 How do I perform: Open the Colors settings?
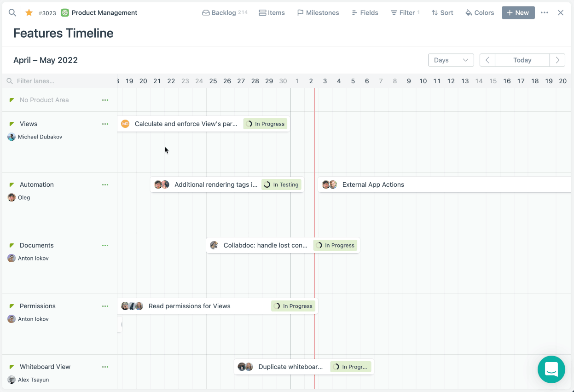(480, 13)
